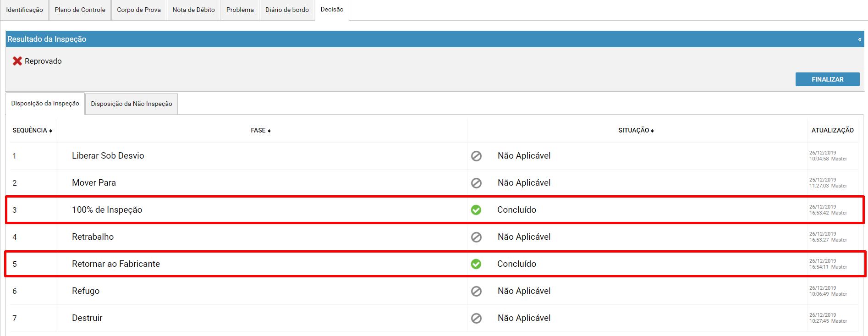Viewport: 868px width, 336px height.
Task: Collapse the Resultado da Inspeção panel
Action: (x=860, y=39)
